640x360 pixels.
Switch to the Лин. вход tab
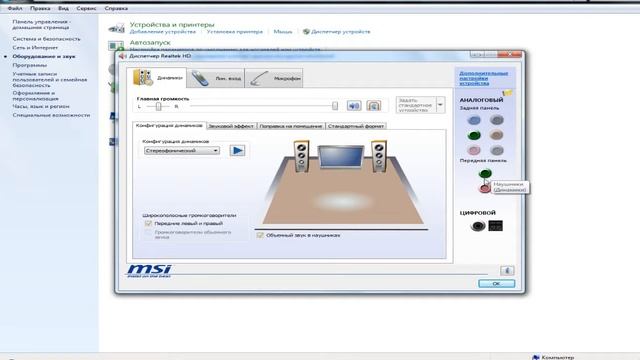click(216, 78)
